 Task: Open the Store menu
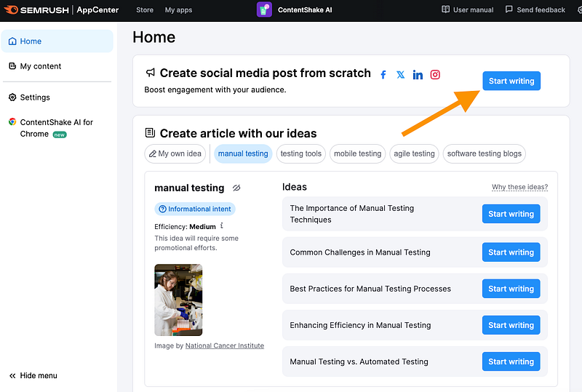point(145,10)
